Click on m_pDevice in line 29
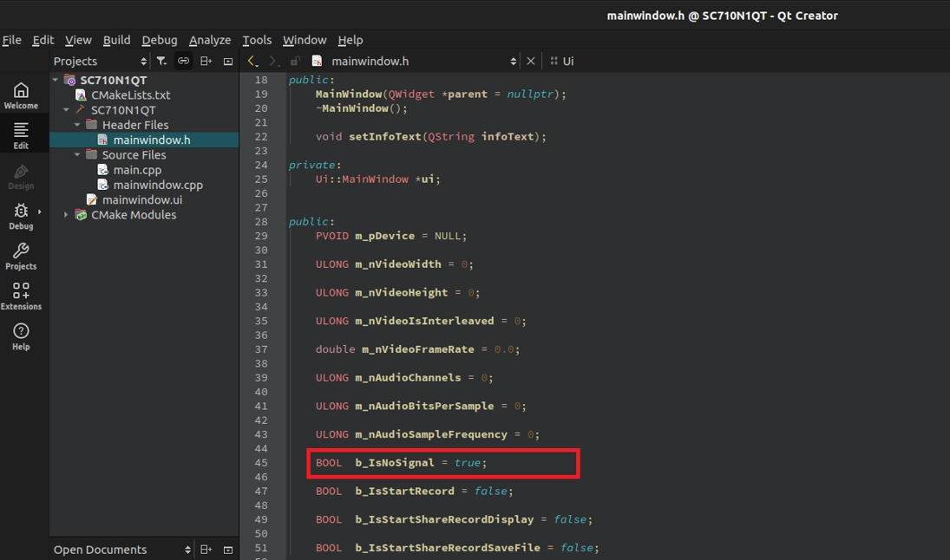Image resolution: width=950 pixels, height=560 pixels. click(384, 236)
